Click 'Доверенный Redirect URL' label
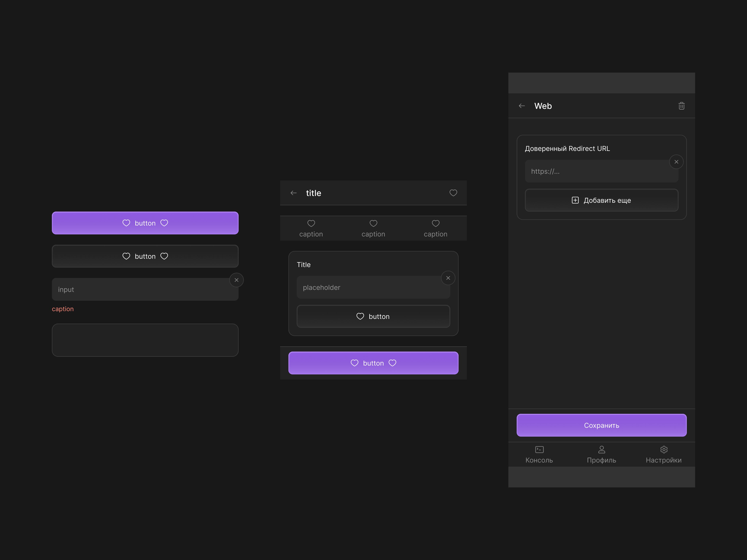The image size is (747, 560). click(567, 149)
